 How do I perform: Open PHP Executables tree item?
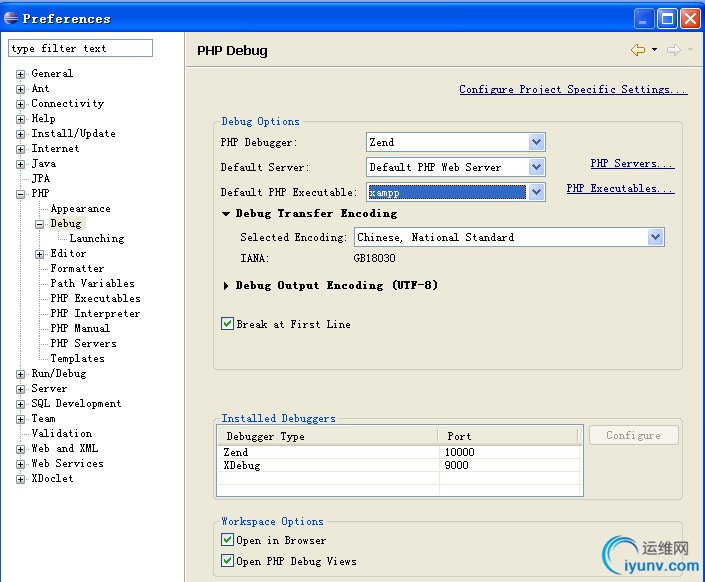[x=95, y=298]
